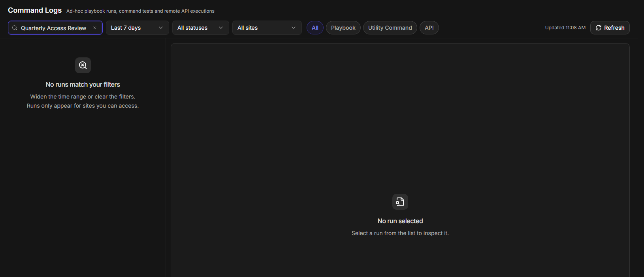Switch to the Playbook filter tab

click(x=343, y=28)
